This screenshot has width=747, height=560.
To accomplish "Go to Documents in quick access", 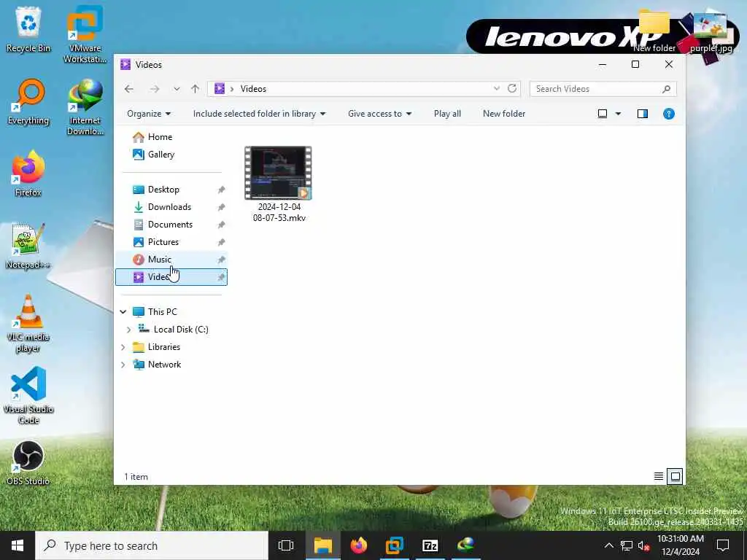I will click(170, 225).
